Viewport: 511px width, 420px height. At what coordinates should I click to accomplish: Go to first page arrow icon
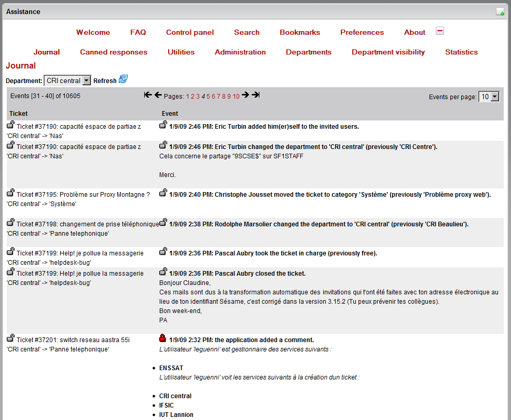148,95
